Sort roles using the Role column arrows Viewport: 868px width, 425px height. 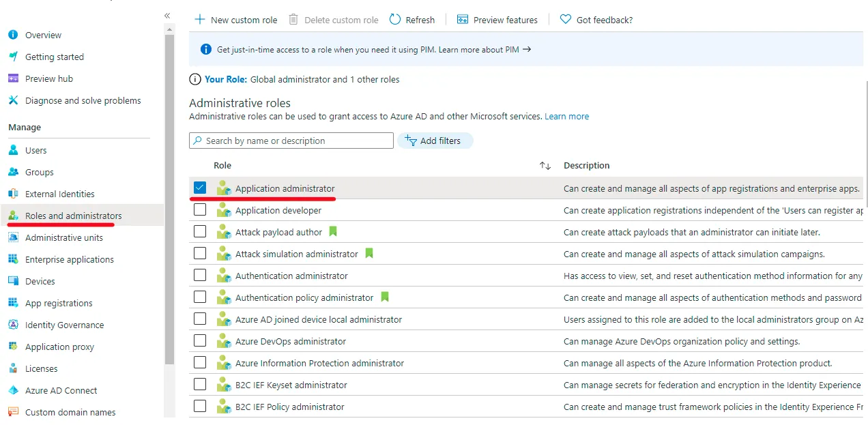pyautogui.click(x=545, y=166)
